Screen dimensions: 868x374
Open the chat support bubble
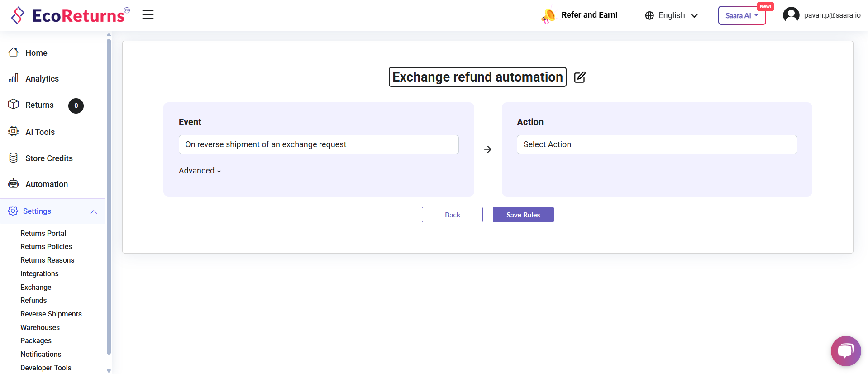click(845, 351)
